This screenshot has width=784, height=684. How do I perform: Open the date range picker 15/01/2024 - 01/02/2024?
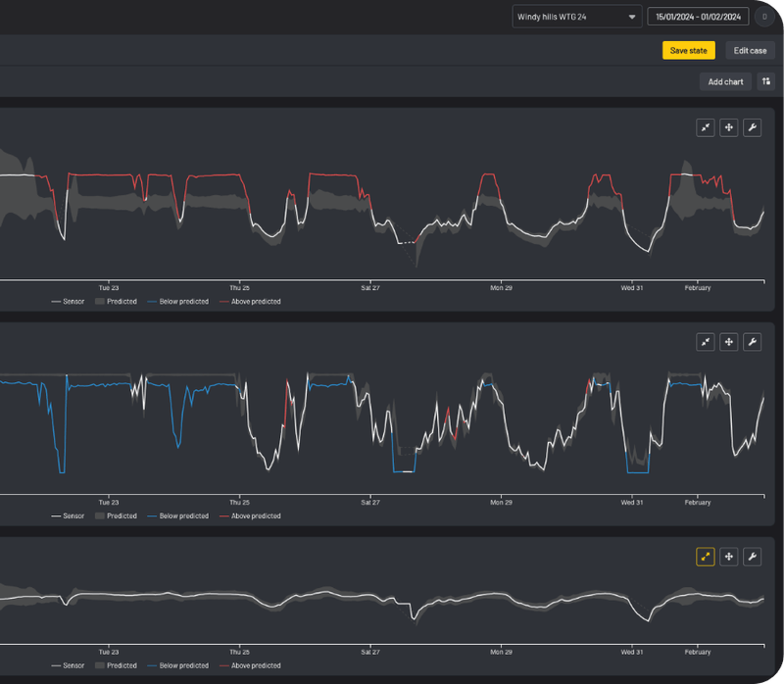[699, 17]
